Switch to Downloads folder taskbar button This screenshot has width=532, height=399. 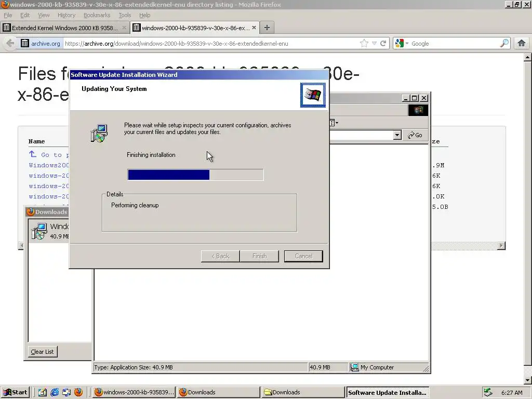[x=303, y=392]
